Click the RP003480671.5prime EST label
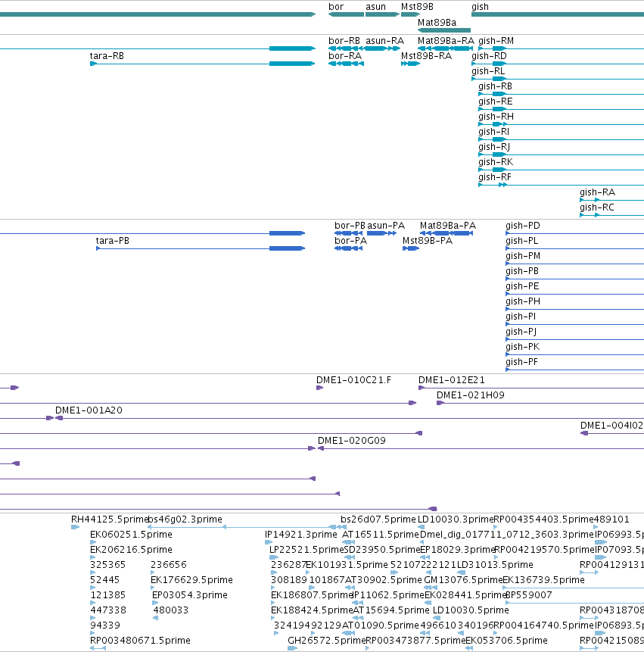644x652 pixels. click(140, 641)
